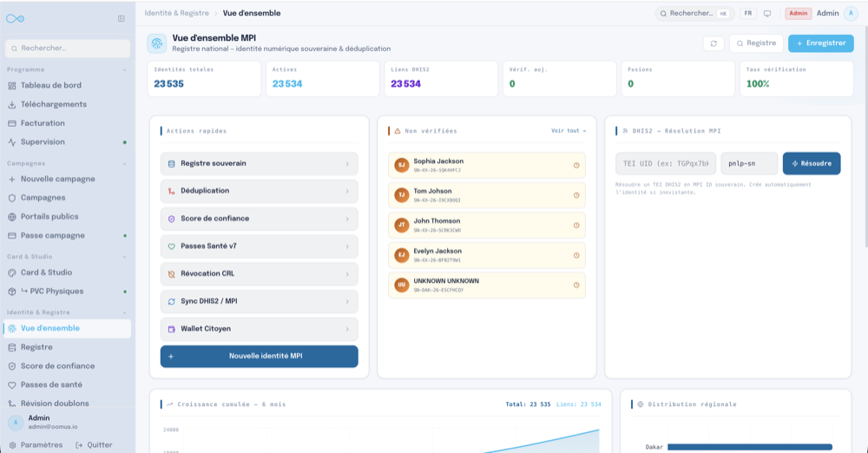Image resolution: width=868 pixels, height=453 pixels.
Task: Click the chevron on Score de confiance row
Action: click(x=347, y=219)
